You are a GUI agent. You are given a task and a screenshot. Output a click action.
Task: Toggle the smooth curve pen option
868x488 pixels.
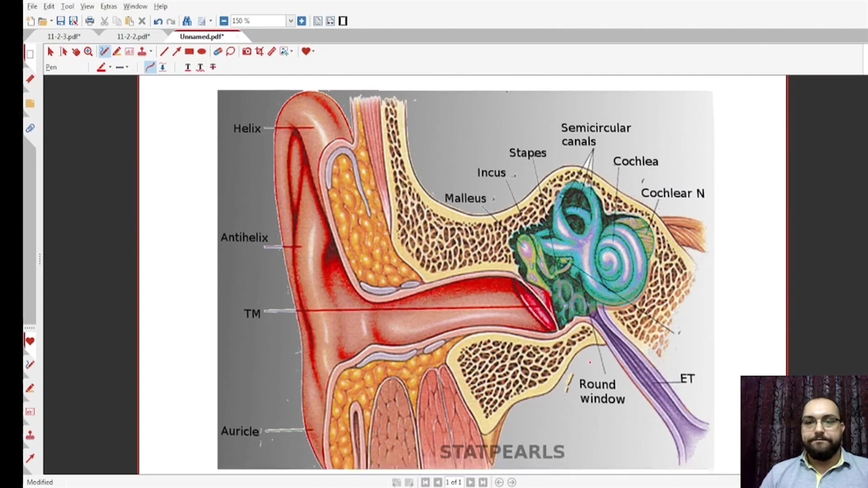point(150,67)
